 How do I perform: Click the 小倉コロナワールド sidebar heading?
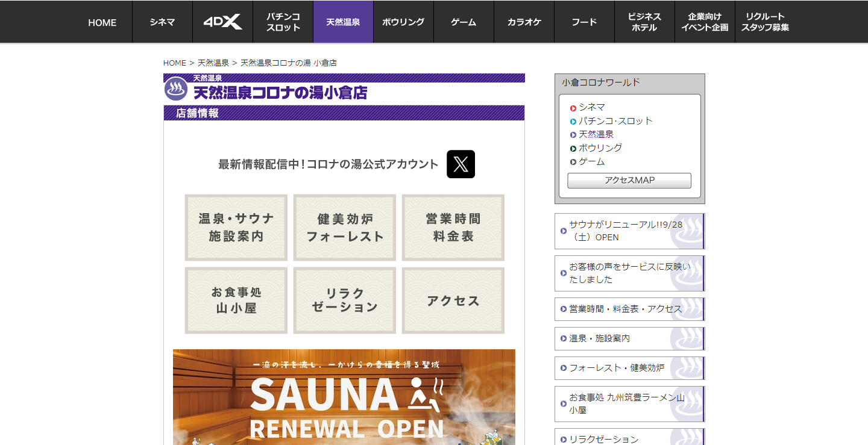(x=601, y=82)
